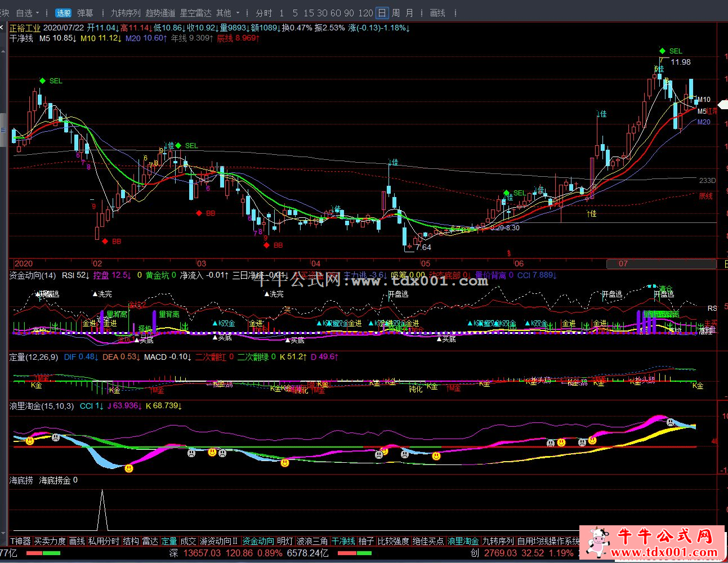Switch to daily 日 period
This screenshot has width=728, height=563.
pyautogui.click(x=382, y=13)
